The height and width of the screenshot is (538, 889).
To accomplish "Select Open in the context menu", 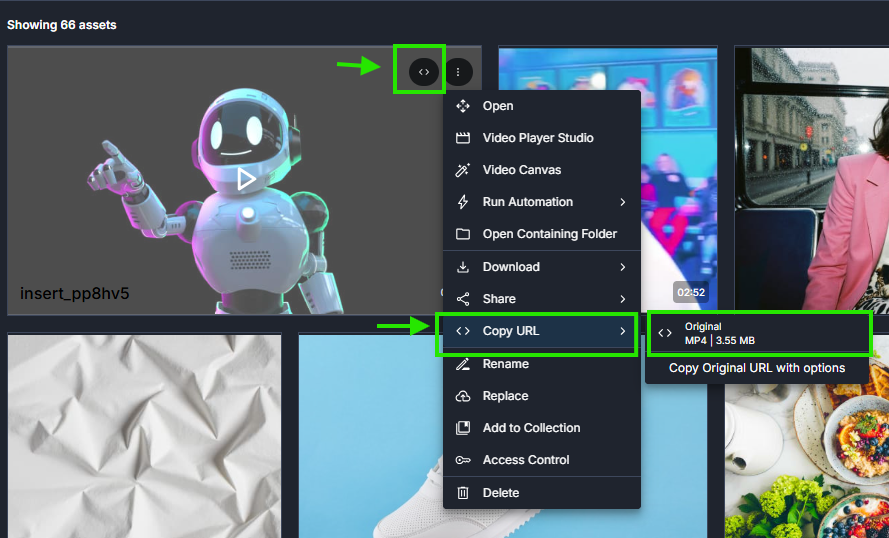I will pos(541,106).
